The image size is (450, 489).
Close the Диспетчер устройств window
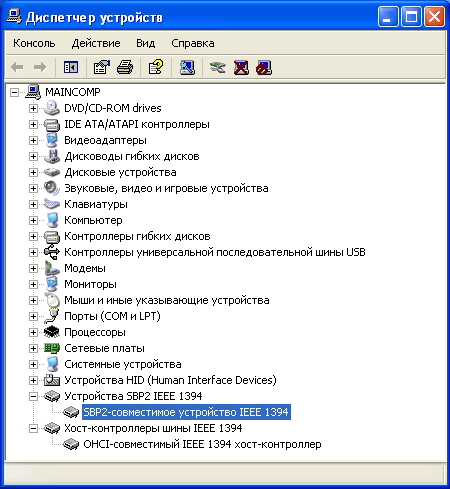(x=434, y=16)
